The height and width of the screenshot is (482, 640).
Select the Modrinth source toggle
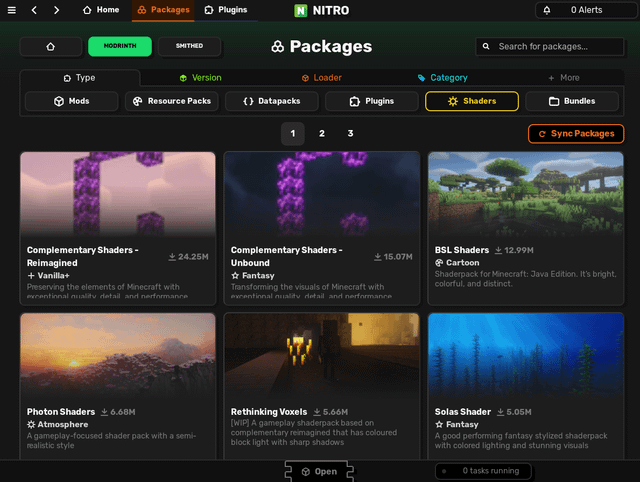(x=119, y=46)
